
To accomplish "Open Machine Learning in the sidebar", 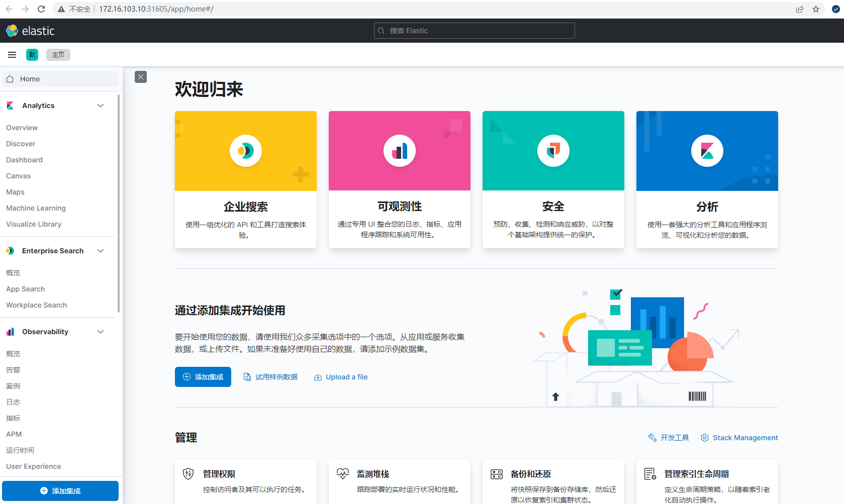I will coord(36,208).
